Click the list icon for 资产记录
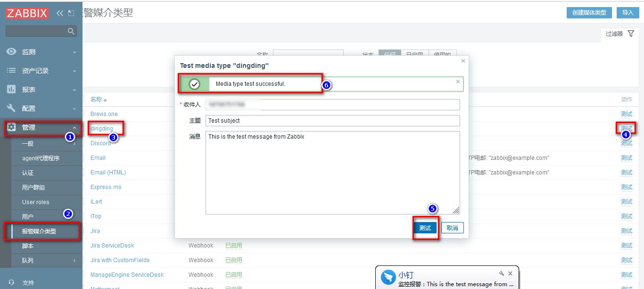 pyautogui.click(x=11, y=70)
